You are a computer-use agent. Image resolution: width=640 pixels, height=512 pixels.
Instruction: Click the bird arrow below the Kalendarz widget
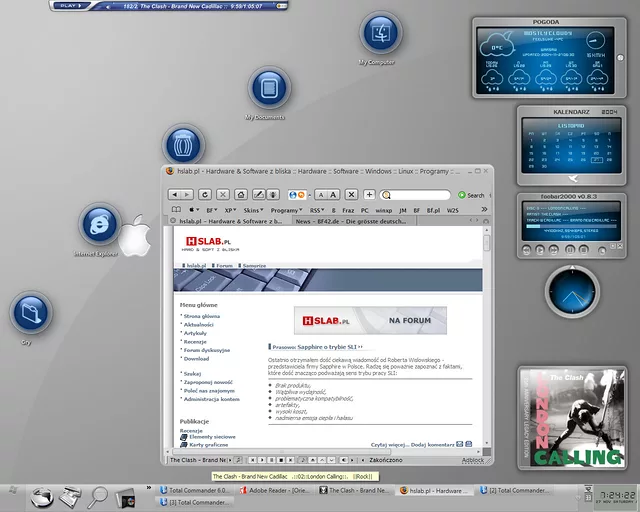coord(572,178)
